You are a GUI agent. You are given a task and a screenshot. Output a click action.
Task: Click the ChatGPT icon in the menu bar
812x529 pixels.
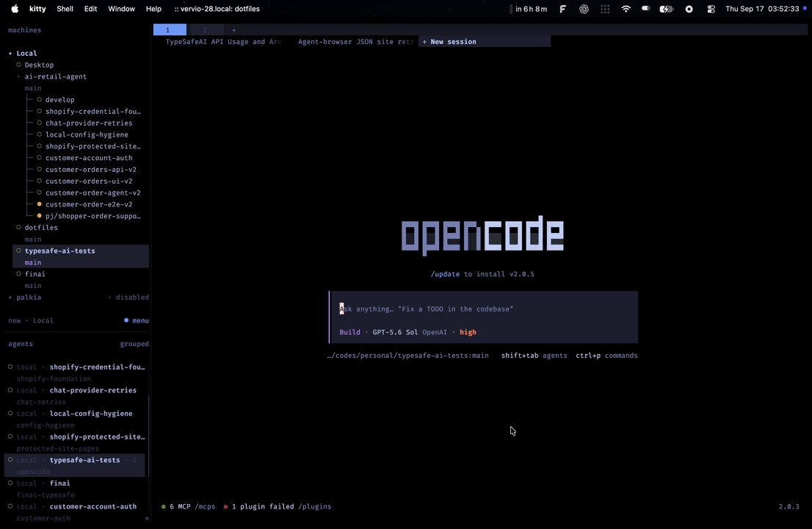(584, 9)
